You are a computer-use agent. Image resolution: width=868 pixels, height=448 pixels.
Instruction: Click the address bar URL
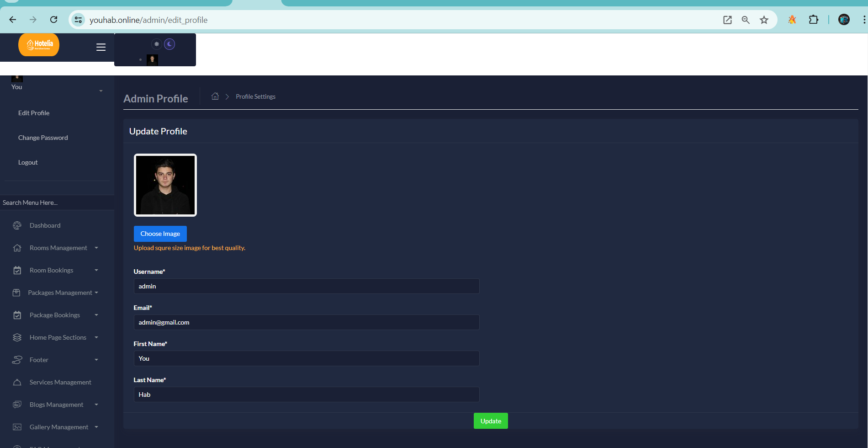(x=148, y=20)
